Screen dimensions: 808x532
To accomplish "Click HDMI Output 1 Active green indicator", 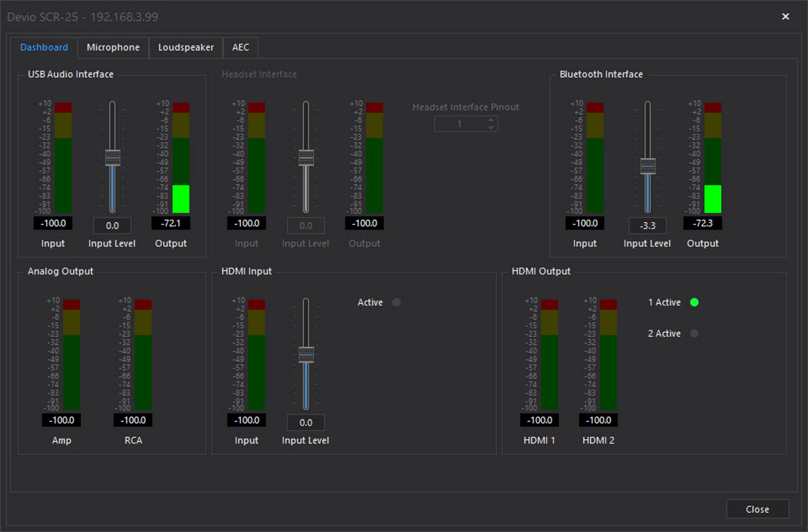I will [x=694, y=302].
